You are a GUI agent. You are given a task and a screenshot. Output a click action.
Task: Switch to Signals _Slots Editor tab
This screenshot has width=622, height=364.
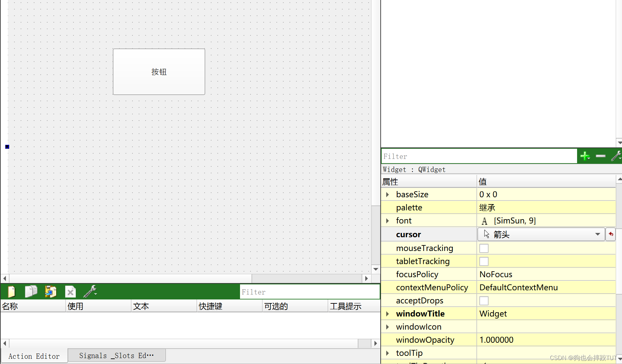pos(117,355)
